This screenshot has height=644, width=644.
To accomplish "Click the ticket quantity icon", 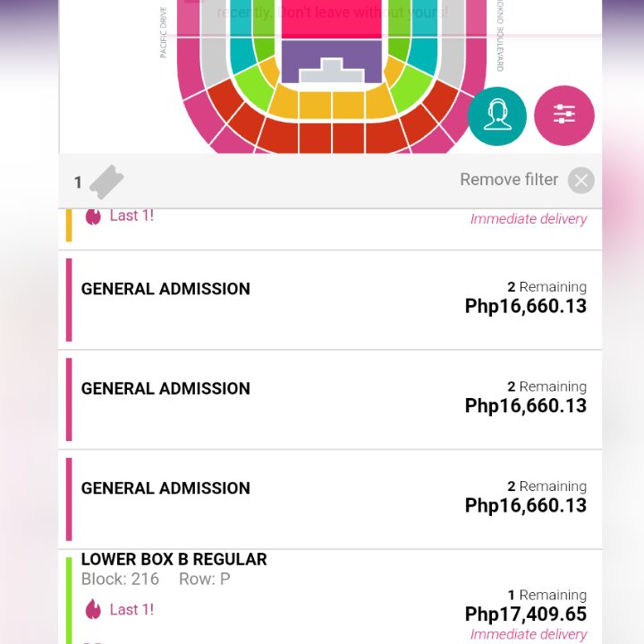I will pyautogui.click(x=106, y=182).
